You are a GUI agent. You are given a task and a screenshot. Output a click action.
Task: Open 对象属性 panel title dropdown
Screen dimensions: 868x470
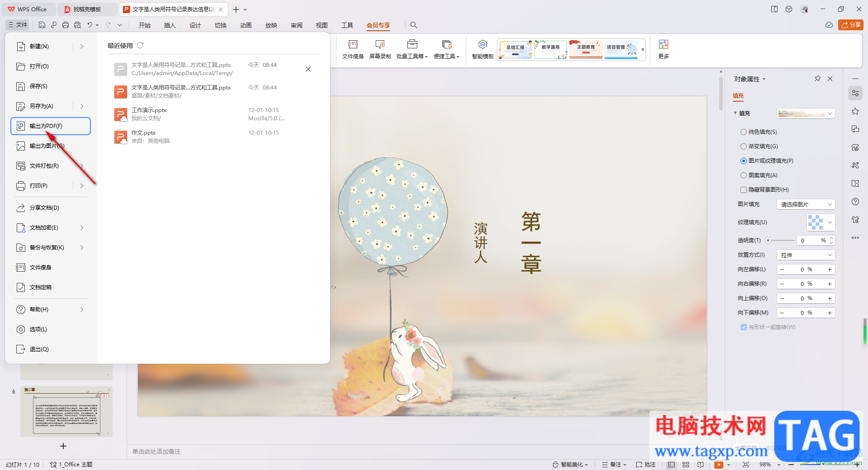click(750, 79)
